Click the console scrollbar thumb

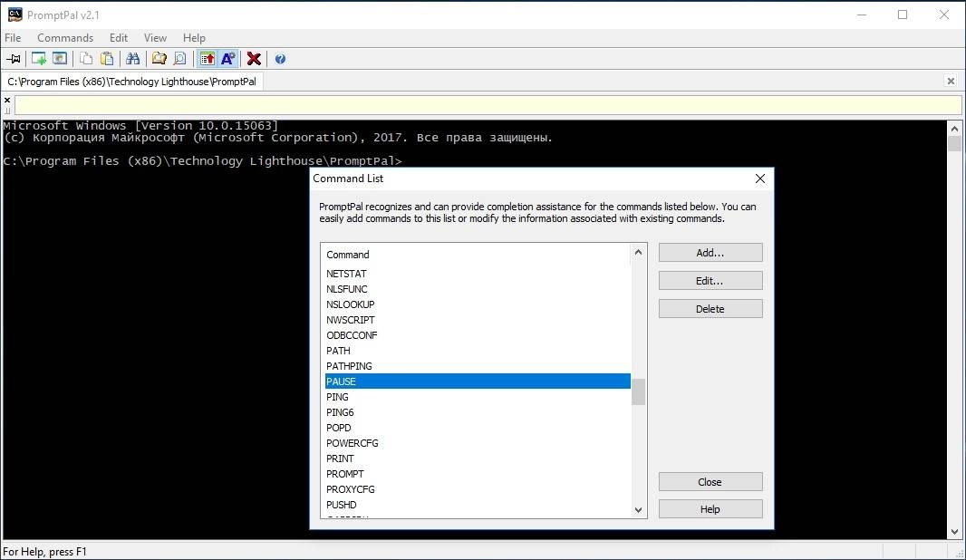point(954,143)
